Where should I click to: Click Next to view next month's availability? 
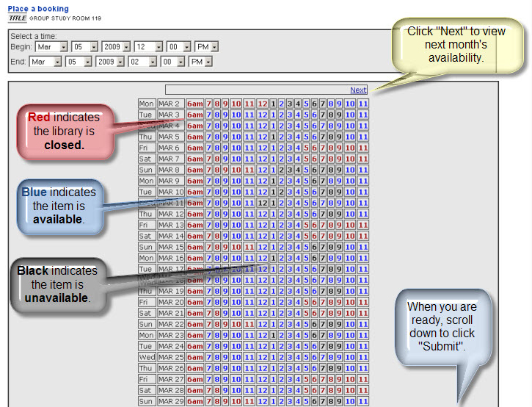pyautogui.click(x=358, y=90)
